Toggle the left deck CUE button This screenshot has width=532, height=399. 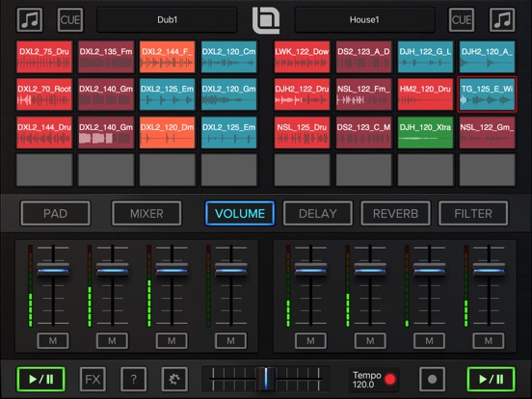tap(70, 20)
